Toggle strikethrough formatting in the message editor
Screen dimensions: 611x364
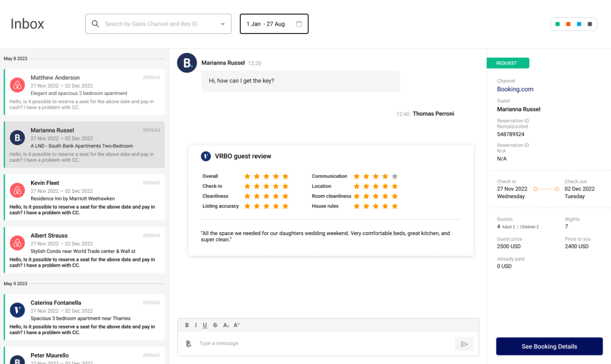(x=215, y=325)
